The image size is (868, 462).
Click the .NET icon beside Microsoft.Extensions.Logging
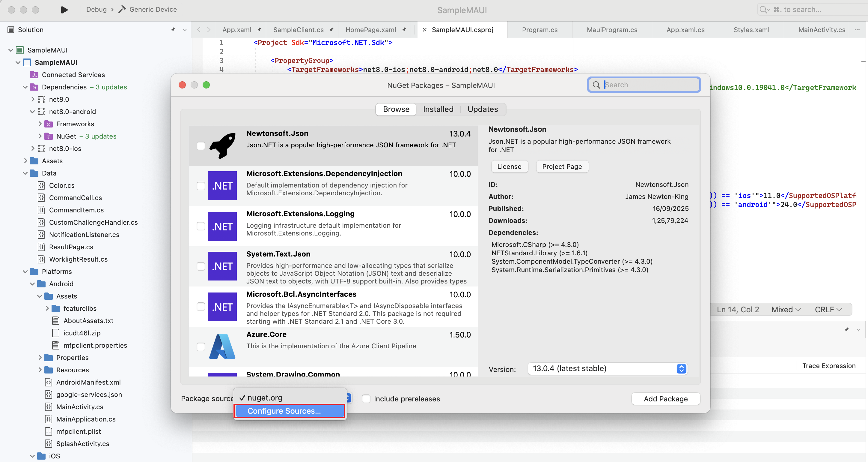point(222,226)
